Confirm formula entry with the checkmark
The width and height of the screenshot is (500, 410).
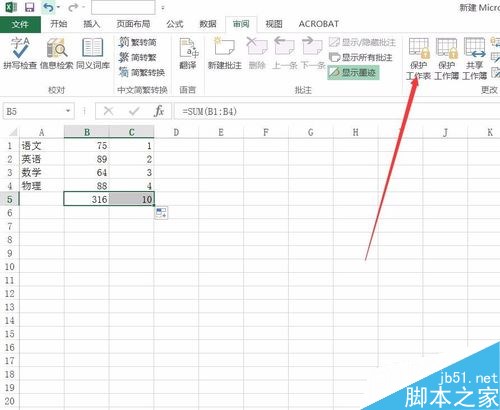(134, 111)
